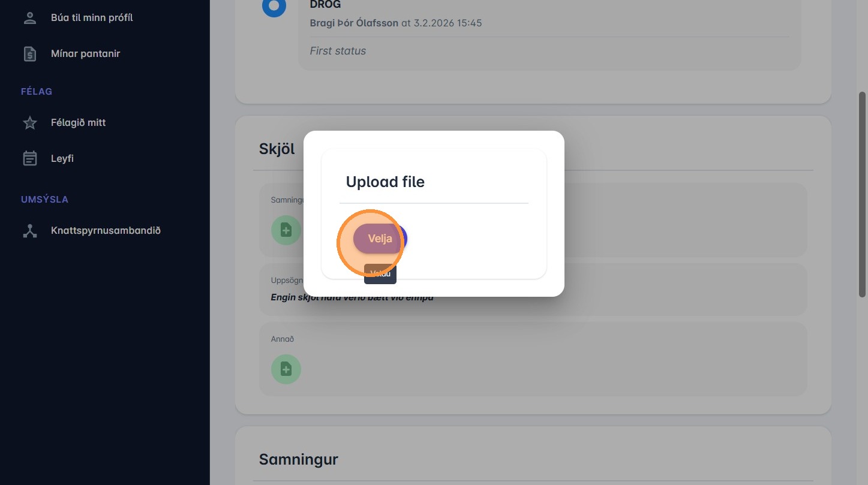Click the page's vertical scrollbar thumb
Viewport: 868px width, 485px height.
click(863, 194)
